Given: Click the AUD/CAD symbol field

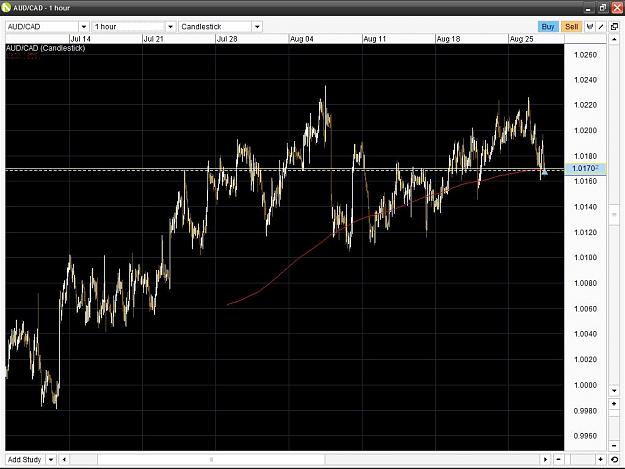Looking at the screenshot, I should point(42,27).
